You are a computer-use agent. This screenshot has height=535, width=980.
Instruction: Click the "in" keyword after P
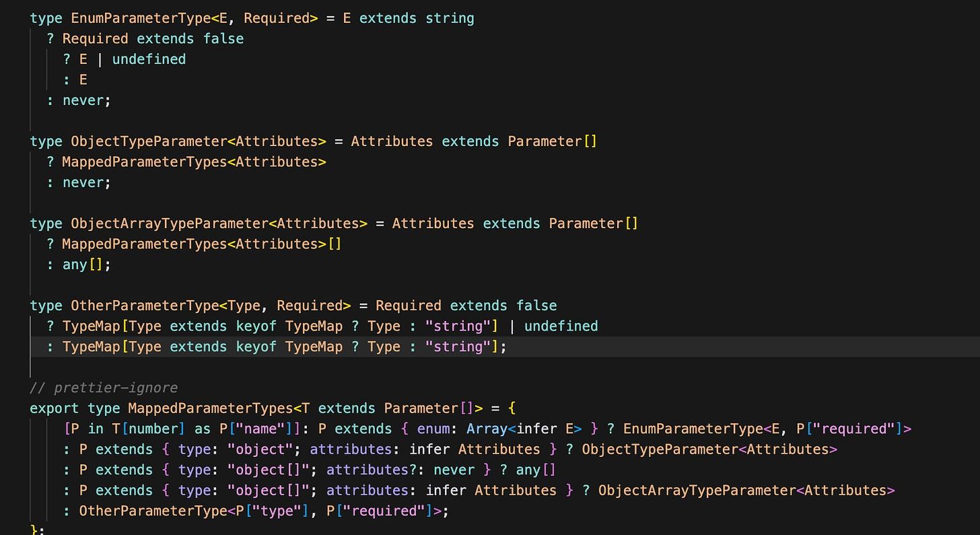[x=96, y=429]
